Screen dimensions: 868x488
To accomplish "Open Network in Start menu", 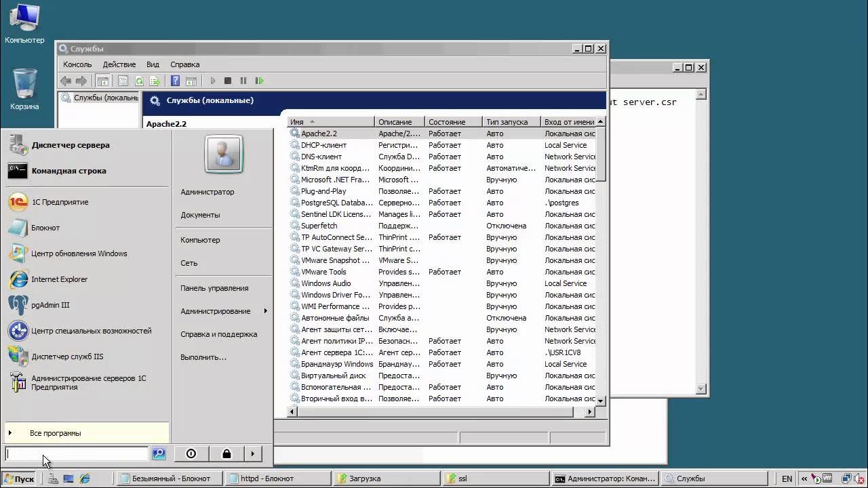I will (189, 263).
